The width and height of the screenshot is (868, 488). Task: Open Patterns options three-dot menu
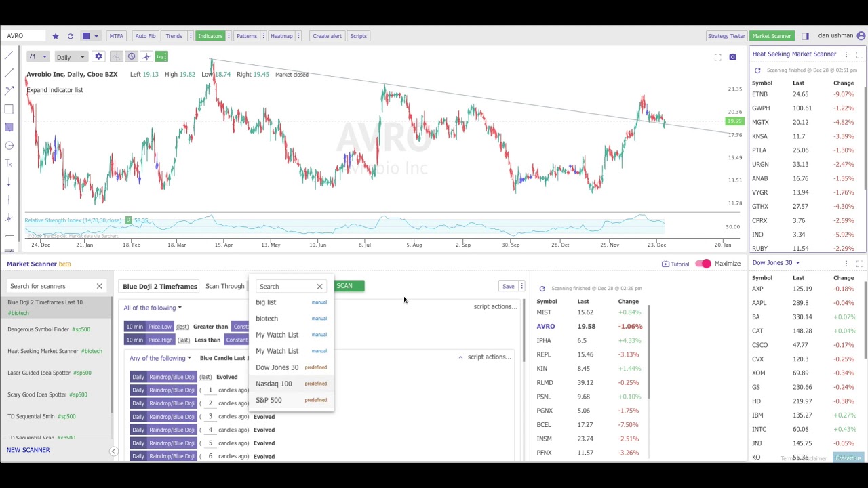(x=262, y=36)
